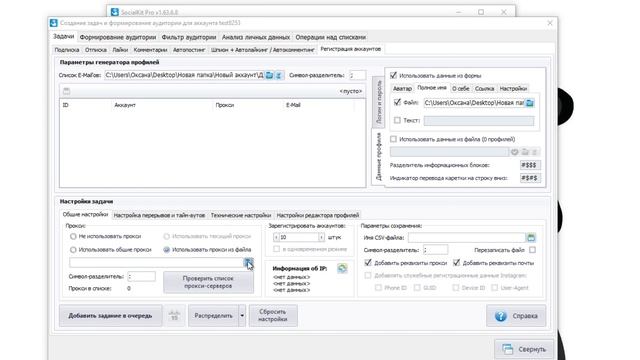Click the proxy file path input field
This screenshot has height=360, width=640.
(x=156, y=262)
